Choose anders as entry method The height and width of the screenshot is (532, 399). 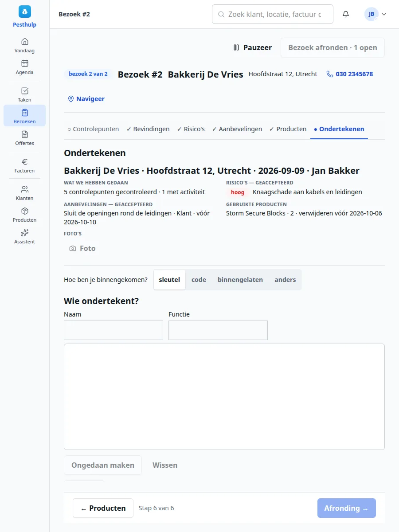(285, 280)
